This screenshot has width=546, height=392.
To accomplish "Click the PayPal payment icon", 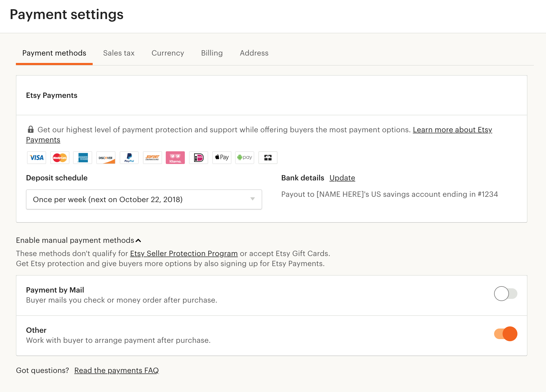I will 129,157.
